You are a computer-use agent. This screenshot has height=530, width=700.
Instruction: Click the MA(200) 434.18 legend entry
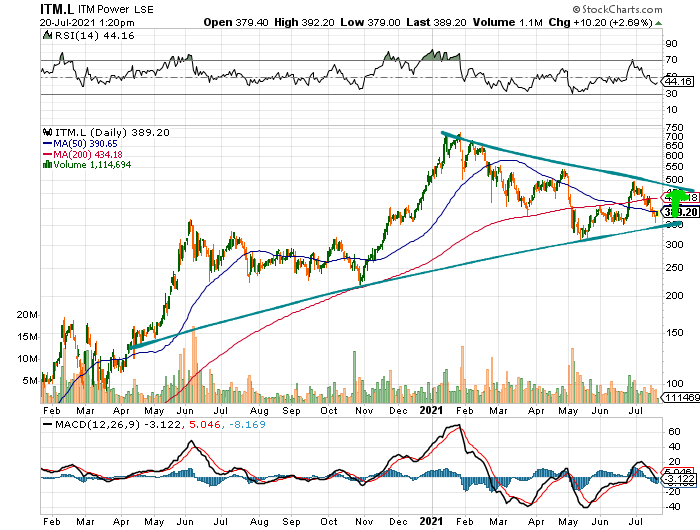[83, 154]
